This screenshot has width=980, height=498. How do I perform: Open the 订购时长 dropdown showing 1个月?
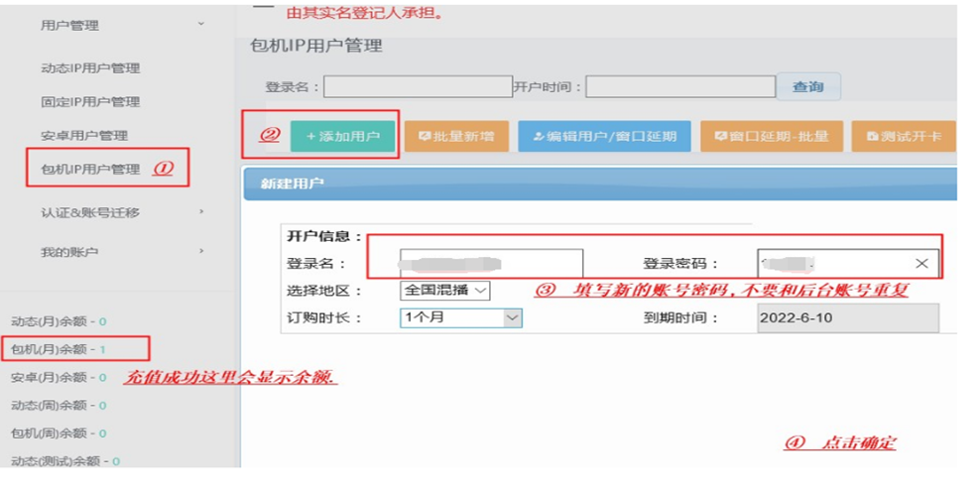pos(461,317)
